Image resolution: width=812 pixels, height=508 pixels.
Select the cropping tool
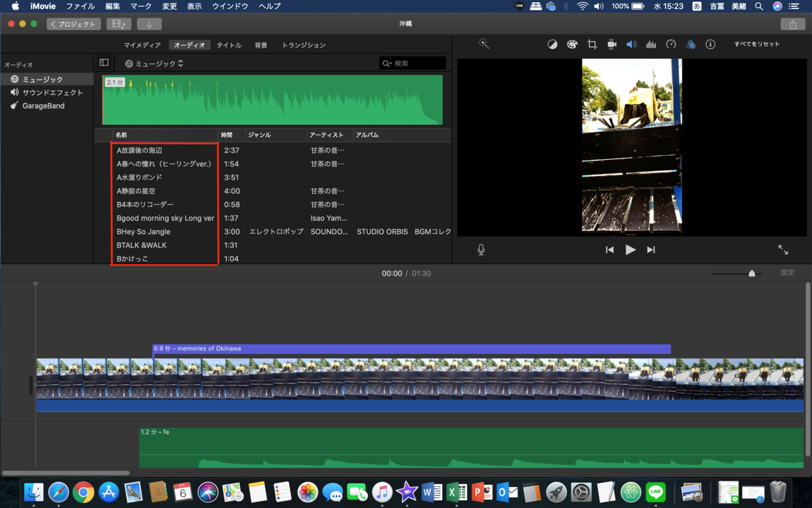pos(592,44)
